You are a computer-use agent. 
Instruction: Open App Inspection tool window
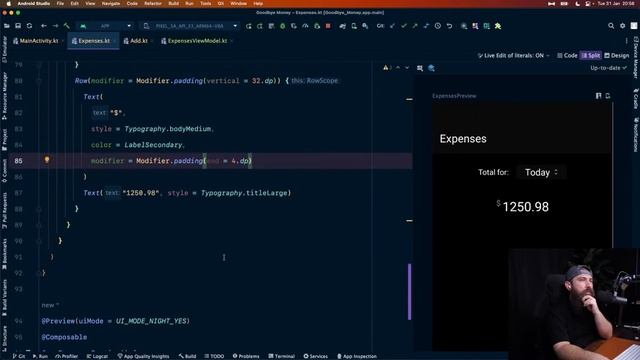click(357, 356)
